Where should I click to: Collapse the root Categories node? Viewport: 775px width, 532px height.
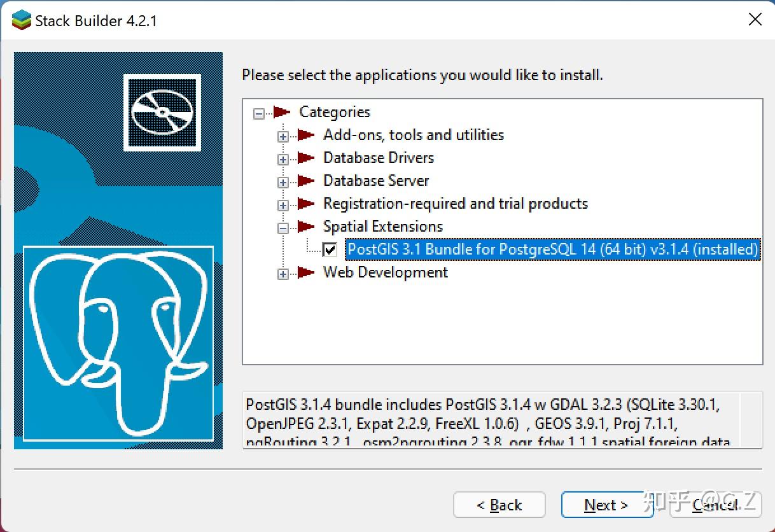(259, 114)
